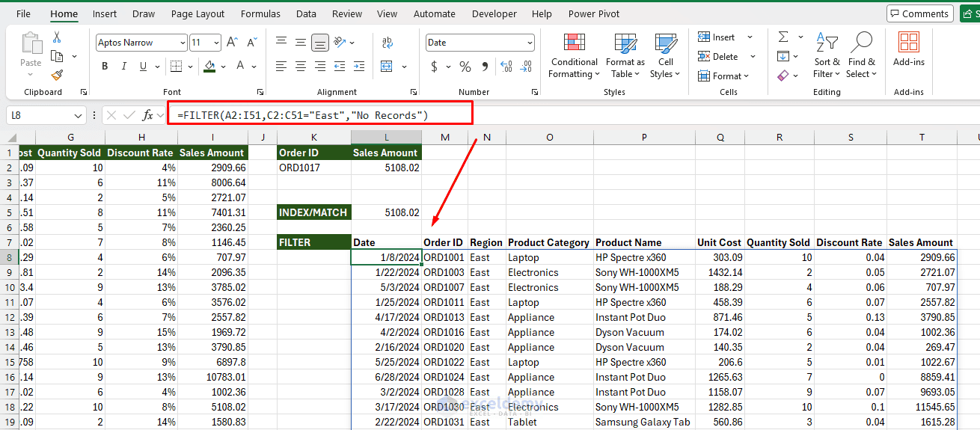The height and width of the screenshot is (430, 980).
Task: Click the Delete cells button
Action: point(719,57)
